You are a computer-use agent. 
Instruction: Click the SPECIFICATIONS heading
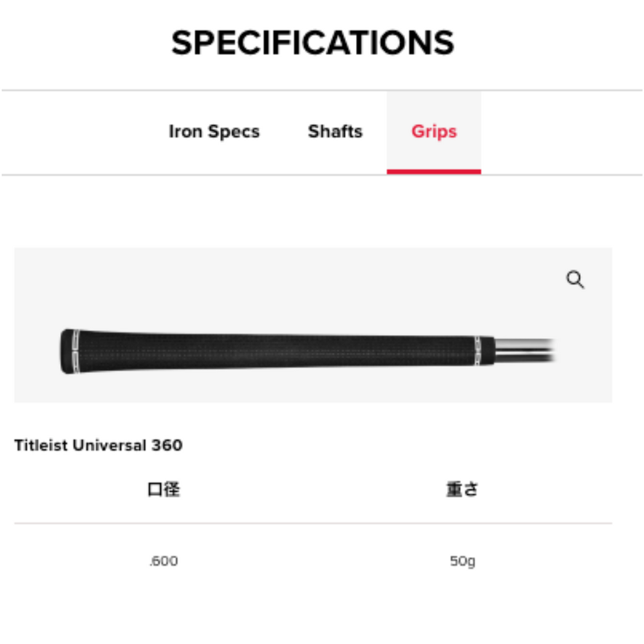313,43
